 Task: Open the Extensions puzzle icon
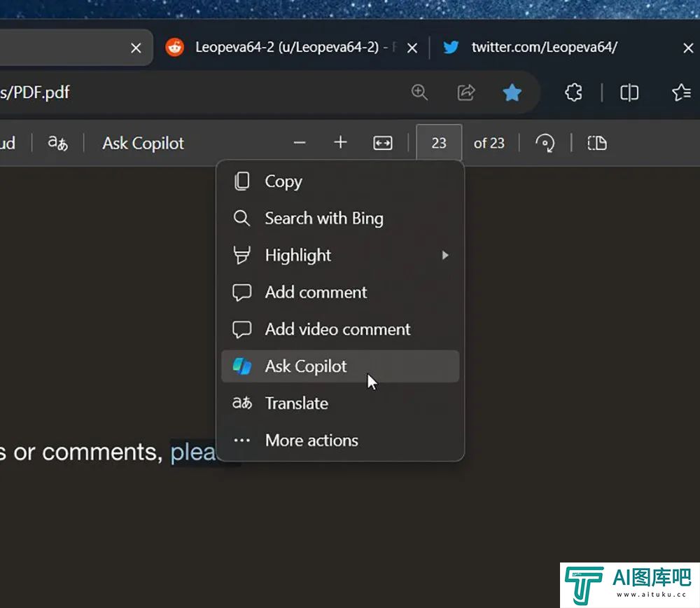574,93
